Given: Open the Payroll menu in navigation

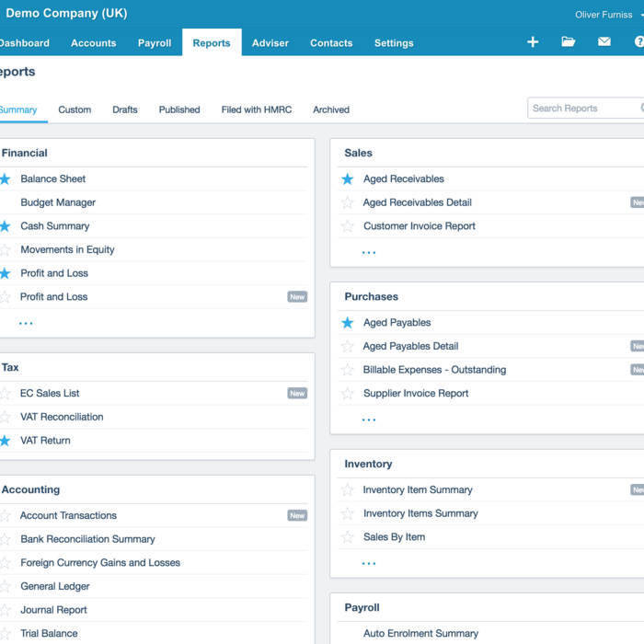Looking at the screenshot, I should coord(155,43).
